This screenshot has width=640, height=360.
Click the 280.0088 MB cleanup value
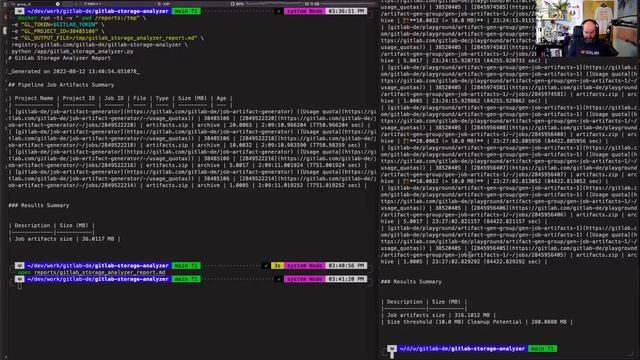549,322
